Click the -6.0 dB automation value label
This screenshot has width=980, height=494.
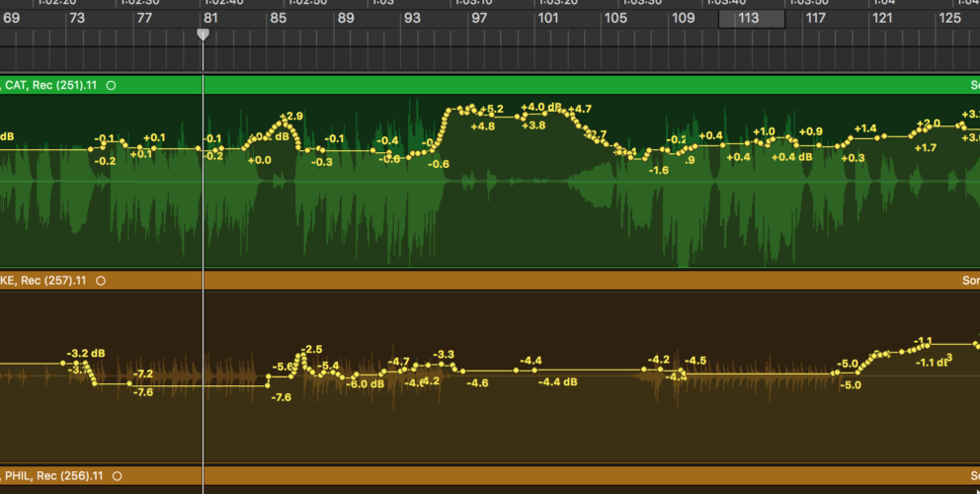[365, 384]
